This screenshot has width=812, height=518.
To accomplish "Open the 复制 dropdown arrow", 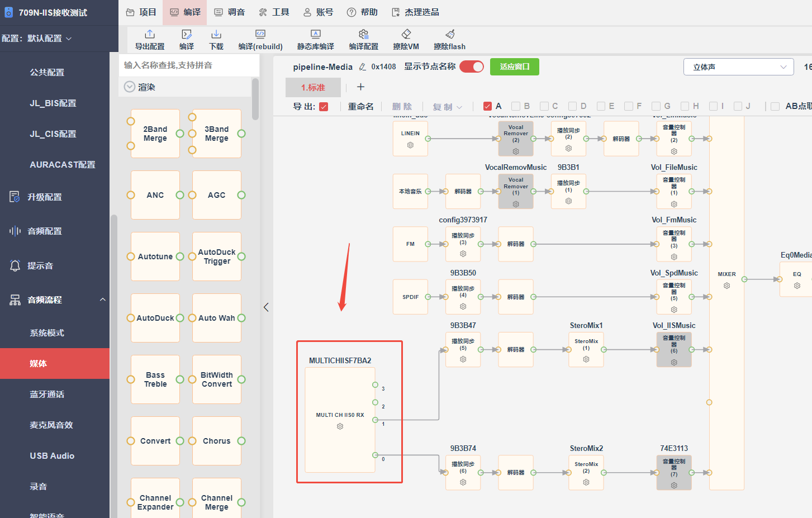I will [459, 107].
